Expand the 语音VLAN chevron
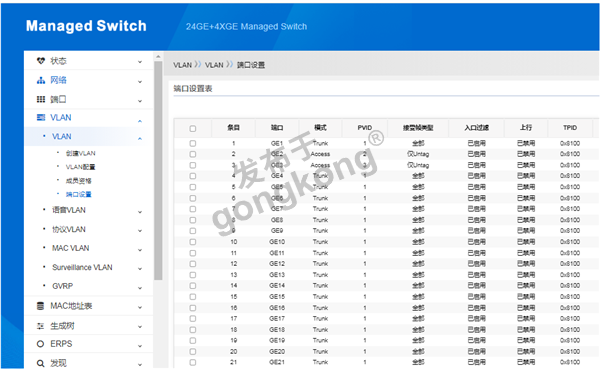Image resolution: width=600 pixels, height=369 pixels. 140,211
